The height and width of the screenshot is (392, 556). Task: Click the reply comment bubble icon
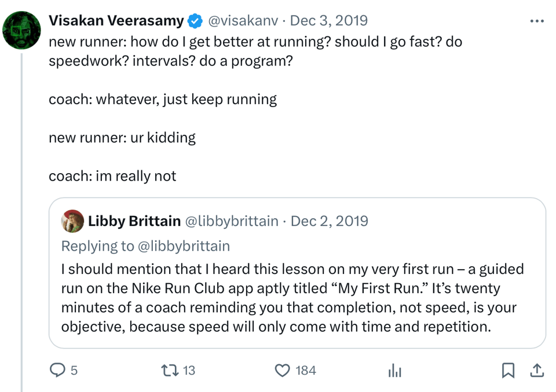57,371
